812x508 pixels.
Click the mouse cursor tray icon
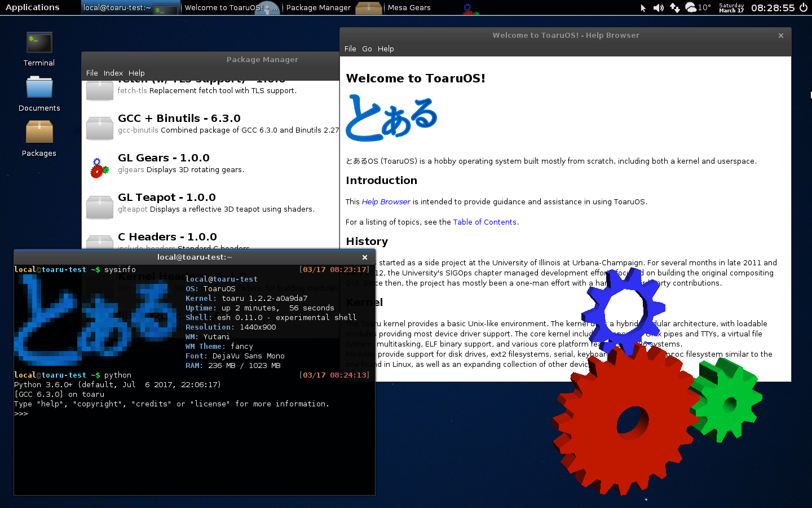coord(643,8)
